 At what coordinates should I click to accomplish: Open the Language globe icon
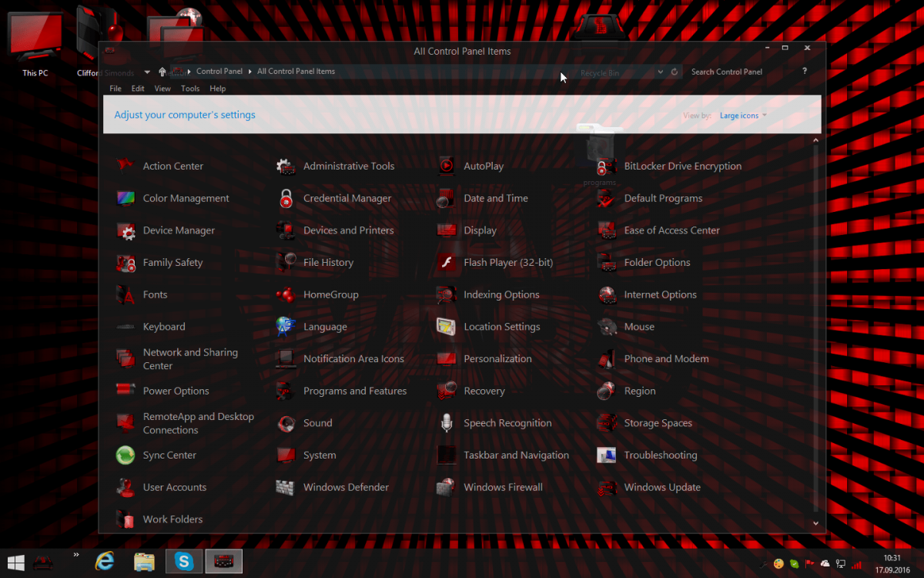[x=286, y=327]
